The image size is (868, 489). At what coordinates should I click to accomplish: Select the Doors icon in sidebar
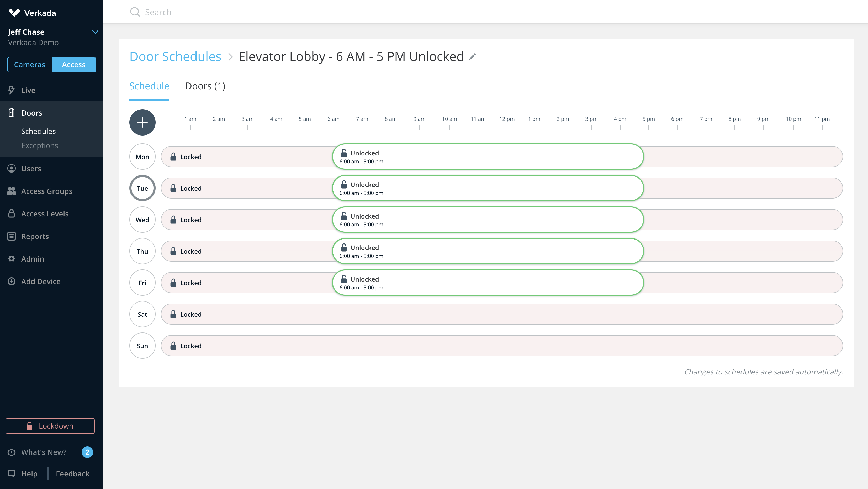[12, 113]
